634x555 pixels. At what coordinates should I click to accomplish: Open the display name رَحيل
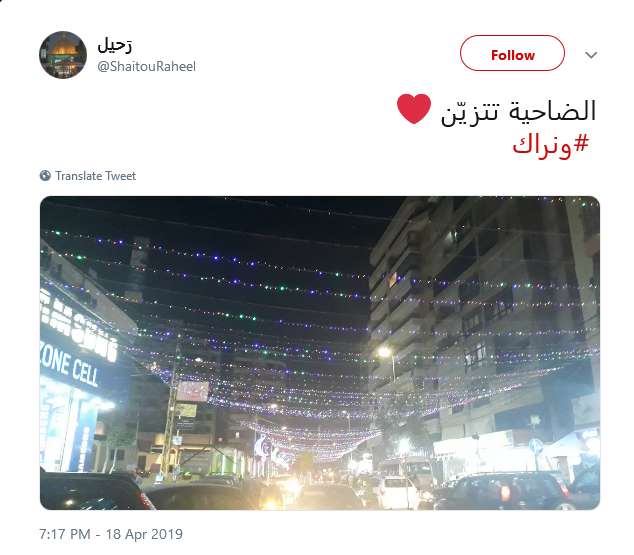tap(114, 46)
